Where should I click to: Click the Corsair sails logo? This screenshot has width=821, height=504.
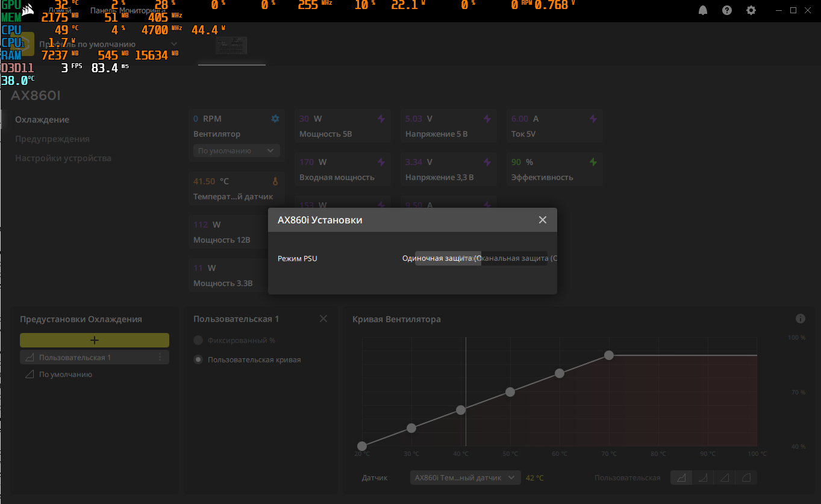tap(27, 10)
